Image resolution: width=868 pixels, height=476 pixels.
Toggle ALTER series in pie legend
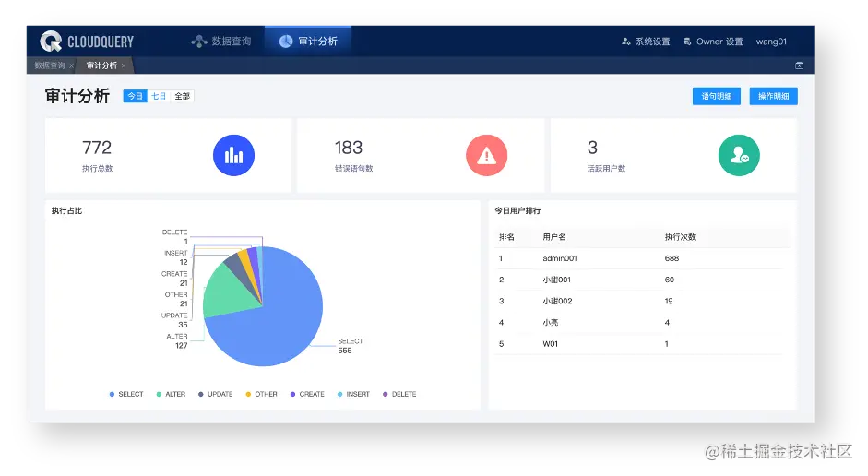(x=171, y=394)
